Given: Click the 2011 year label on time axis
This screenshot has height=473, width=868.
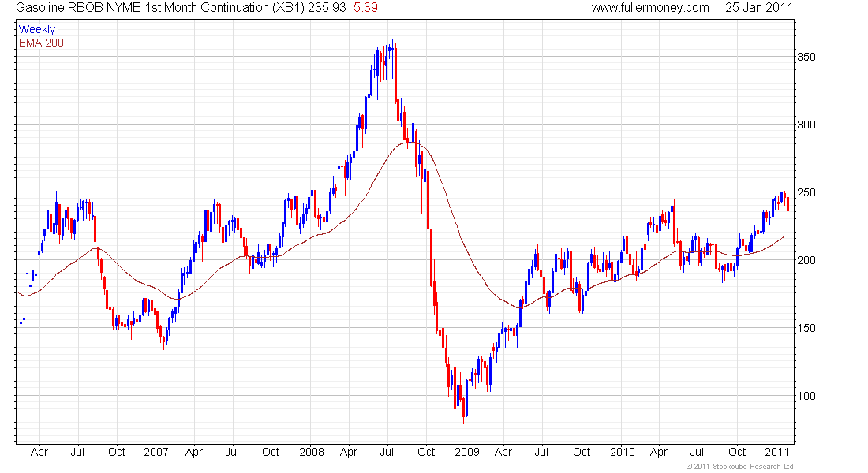Looking at the screenshot, I should [x=776, y=452].
